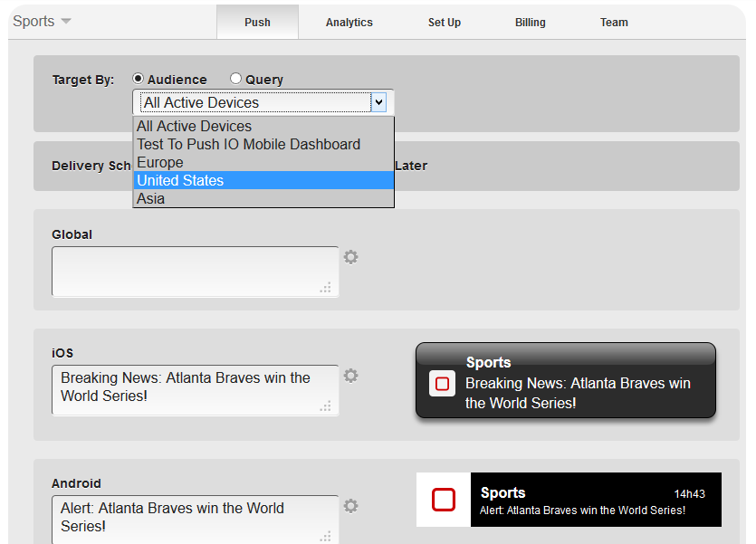The image size is (756, 544).
Task: Click into the iOS message text area
Action: (x=196, y=390)
